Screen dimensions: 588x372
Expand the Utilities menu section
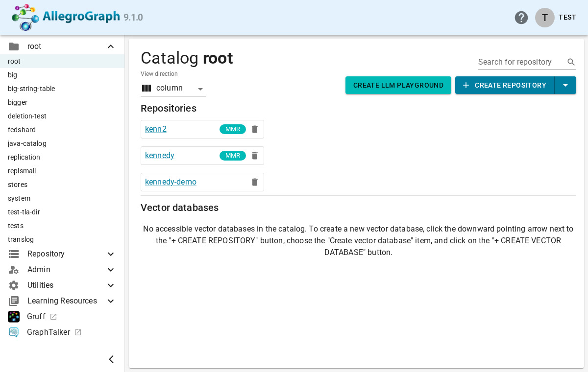(111, 285)
